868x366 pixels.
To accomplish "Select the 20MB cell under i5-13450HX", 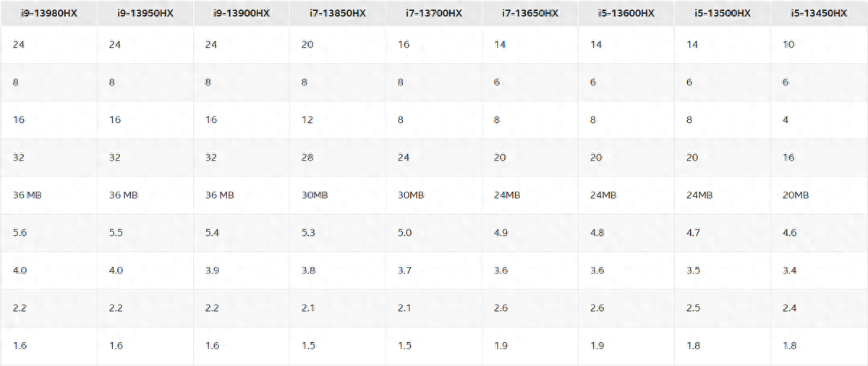I will pos(796,195).
